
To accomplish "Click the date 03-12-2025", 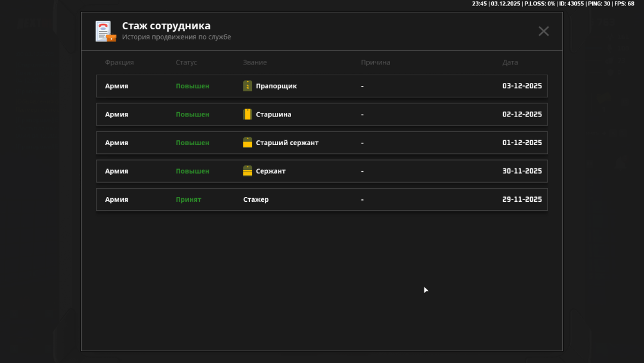I will pyautogui.click(x=522, y=86).
